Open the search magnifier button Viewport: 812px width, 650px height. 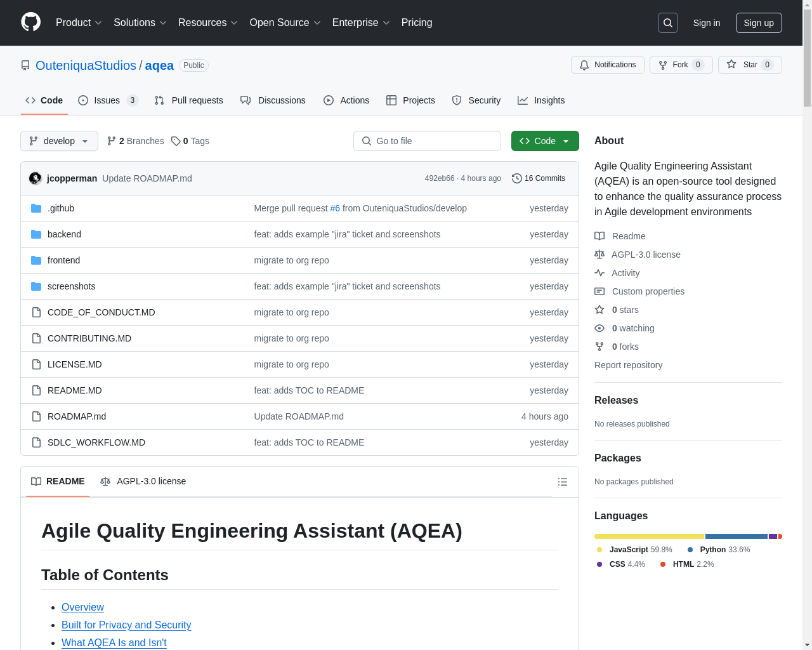(668, 23)
